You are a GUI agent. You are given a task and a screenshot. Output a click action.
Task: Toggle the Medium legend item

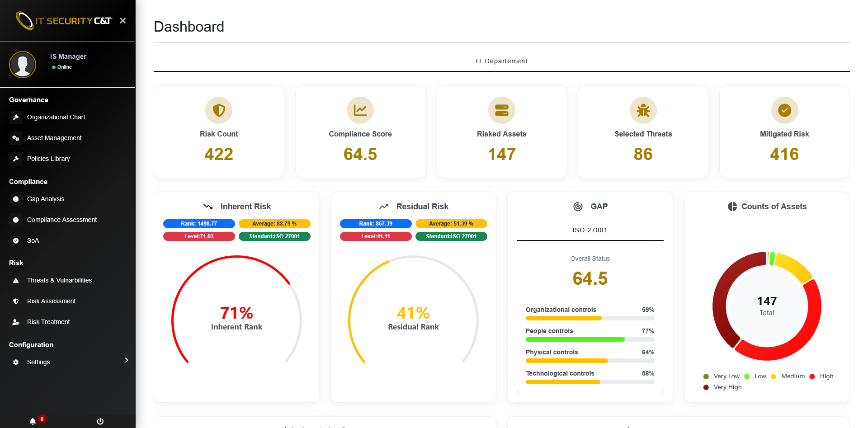click(x=788, y=376)
